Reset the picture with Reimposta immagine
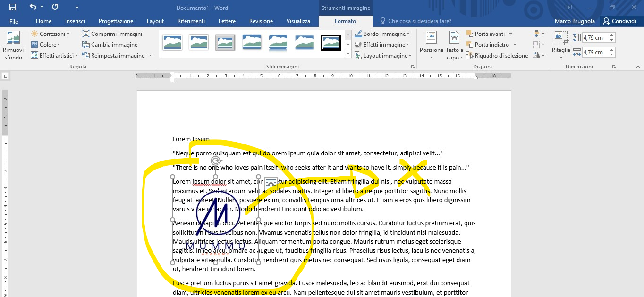The image size is (644, 297). (x=114, y=55)
